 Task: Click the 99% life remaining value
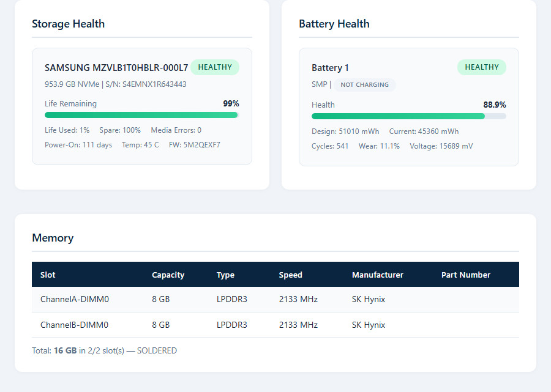[x=231, y=103]
